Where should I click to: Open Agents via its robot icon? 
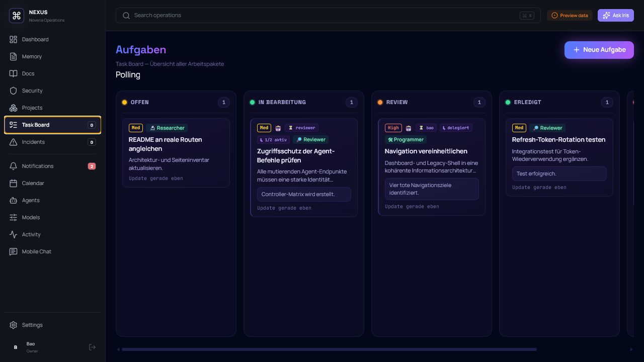(13, 200)
